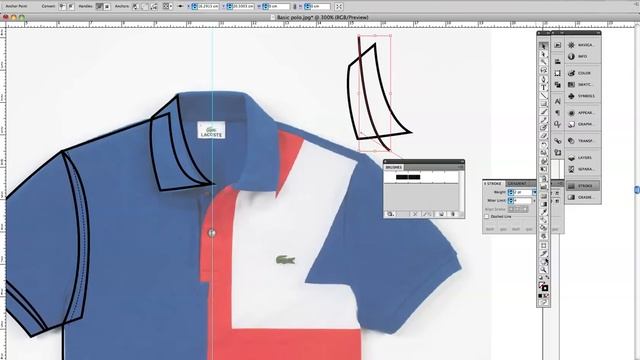Screen dimensions: 640x360
Task: Click the remove selected anchor points button
Action: 136,7
